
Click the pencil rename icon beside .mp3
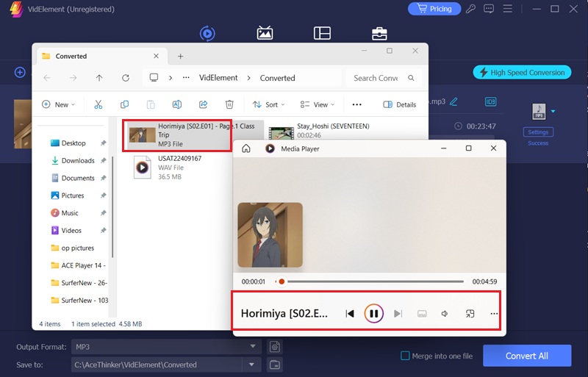(453, 101)
